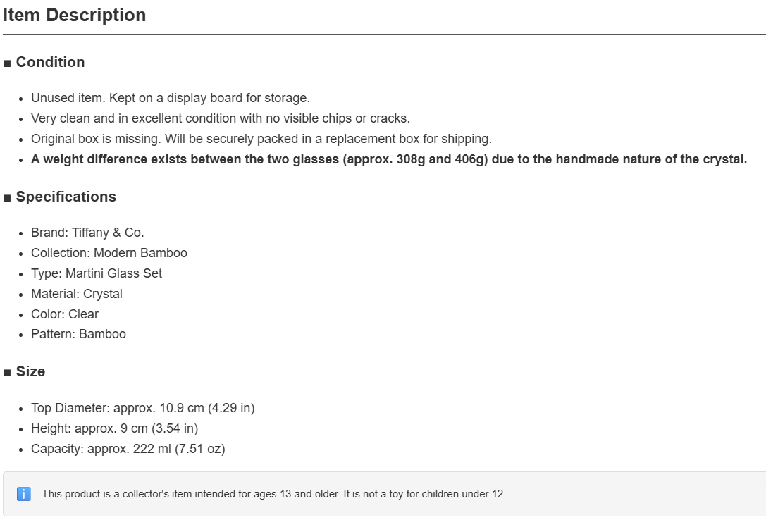Select the Brand: Tiffany & Co. line
766x532 pixels.
(87, 233)
